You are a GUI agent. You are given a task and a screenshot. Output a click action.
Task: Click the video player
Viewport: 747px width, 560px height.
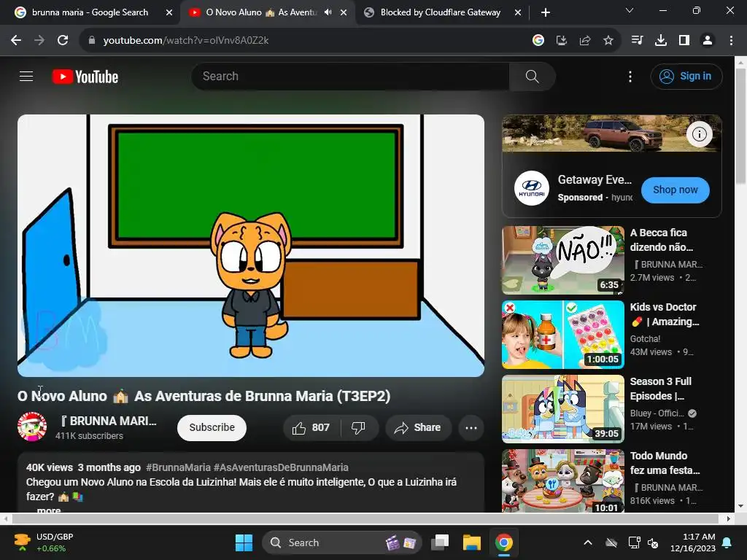pyautogui.click(x=251, y=245)
